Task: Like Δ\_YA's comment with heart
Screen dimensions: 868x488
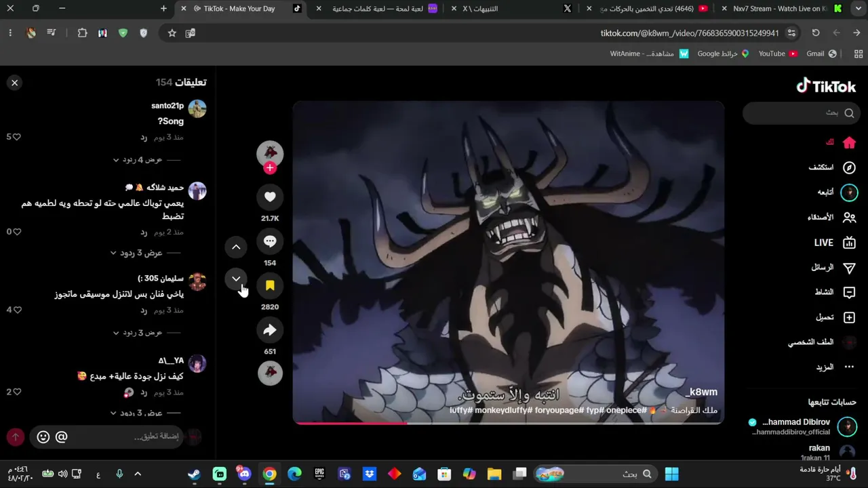Action: coord(16,392)
